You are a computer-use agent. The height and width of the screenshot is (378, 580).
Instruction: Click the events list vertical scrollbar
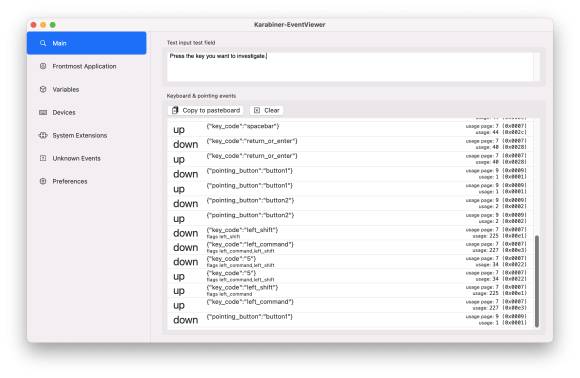tap(537, 280)
